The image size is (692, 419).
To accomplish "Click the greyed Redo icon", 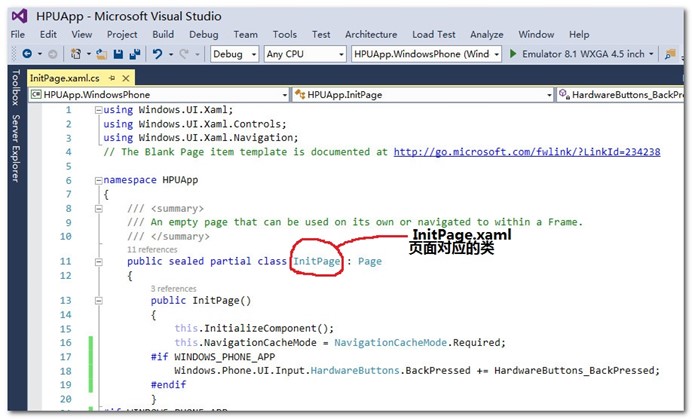I will [184, 54].
